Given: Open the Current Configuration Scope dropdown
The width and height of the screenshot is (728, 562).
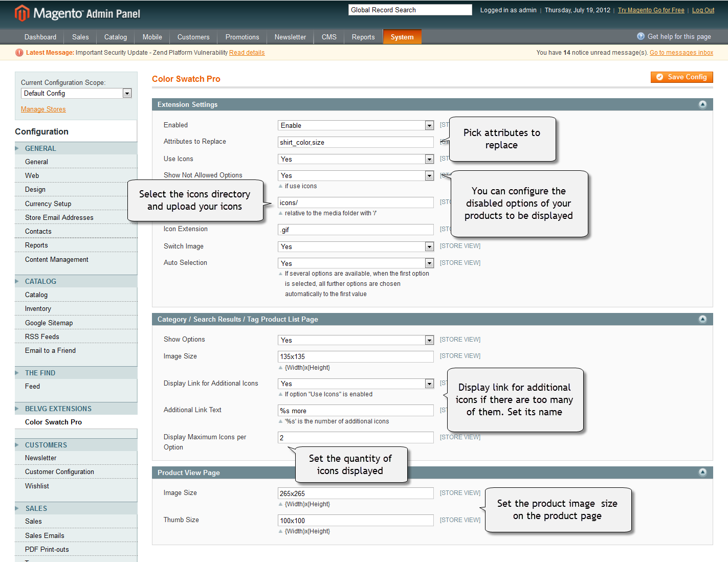Looking at the screenshot, I should click(x=76, y=93).
